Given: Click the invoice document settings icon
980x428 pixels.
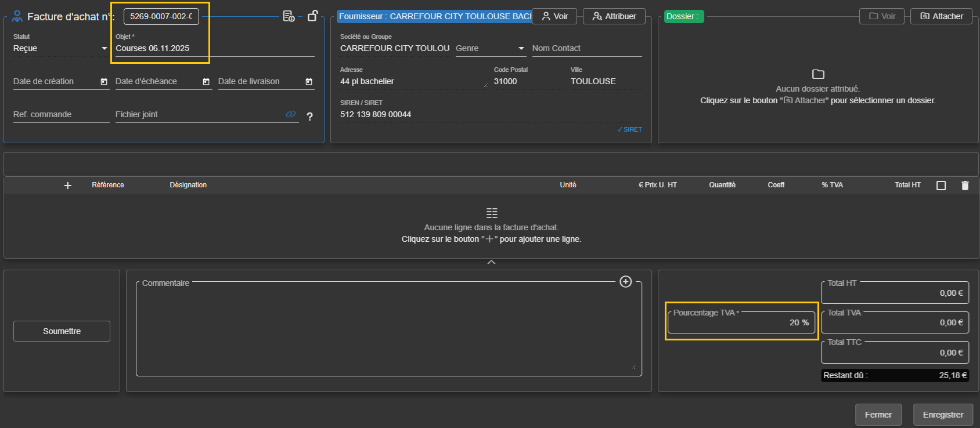Looking at the screenshot, I should pyautogui.click(x=289, y=16).
